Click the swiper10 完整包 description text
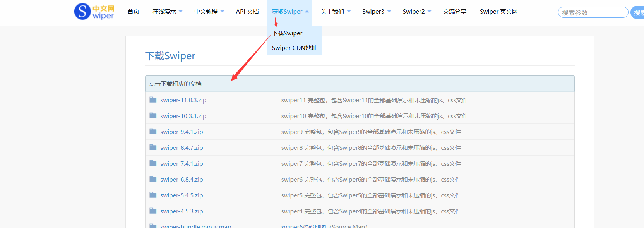 [x=374, y=116]
